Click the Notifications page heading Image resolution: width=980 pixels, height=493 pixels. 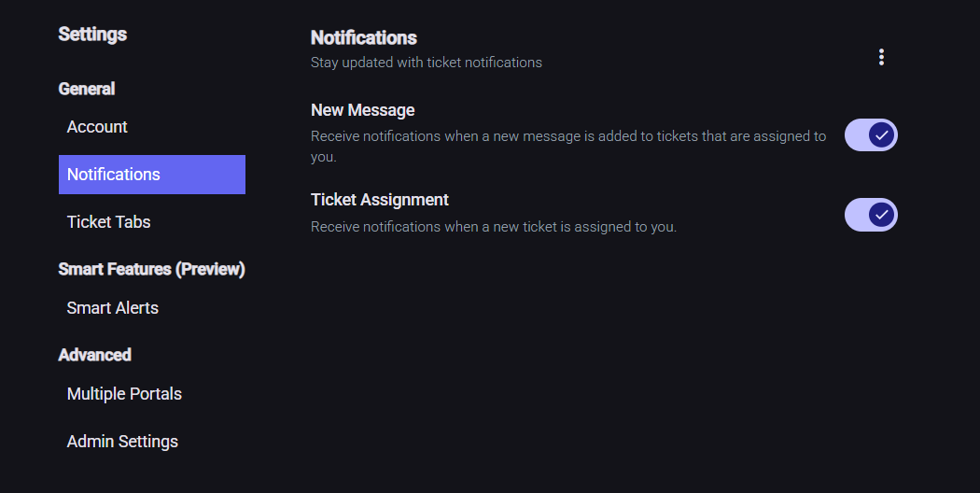363,38
